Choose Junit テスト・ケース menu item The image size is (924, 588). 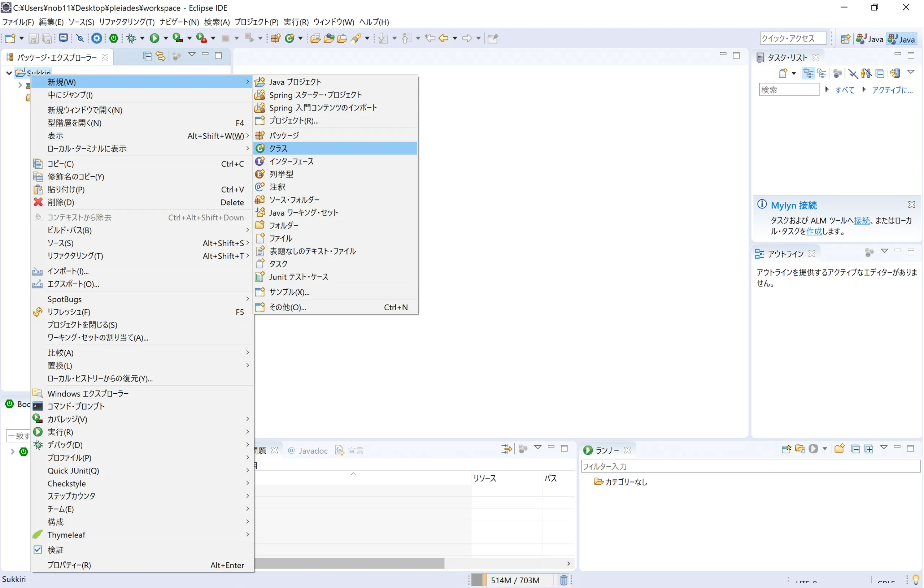pos(335,277)
